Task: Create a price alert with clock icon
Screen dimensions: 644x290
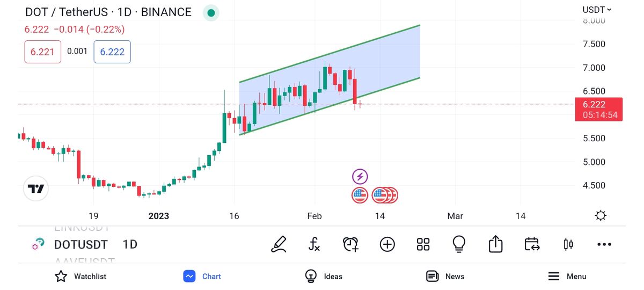Action: coord(351,244)
